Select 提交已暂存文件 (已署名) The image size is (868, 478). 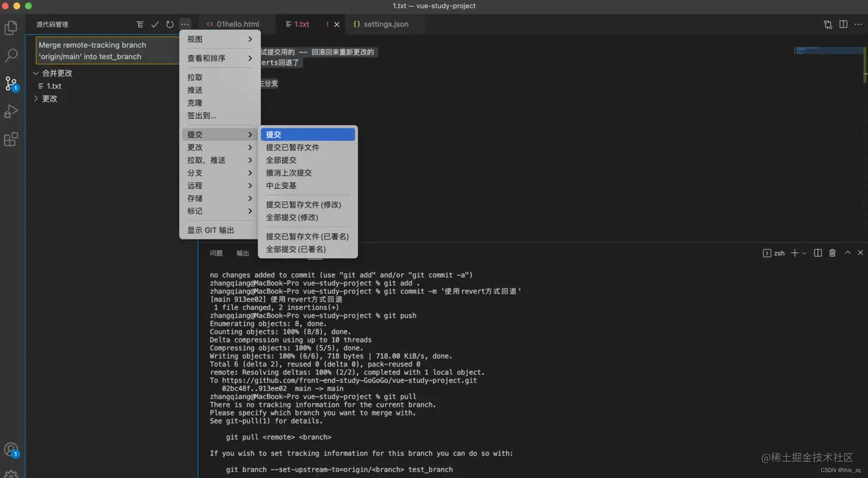click(308, 237)
